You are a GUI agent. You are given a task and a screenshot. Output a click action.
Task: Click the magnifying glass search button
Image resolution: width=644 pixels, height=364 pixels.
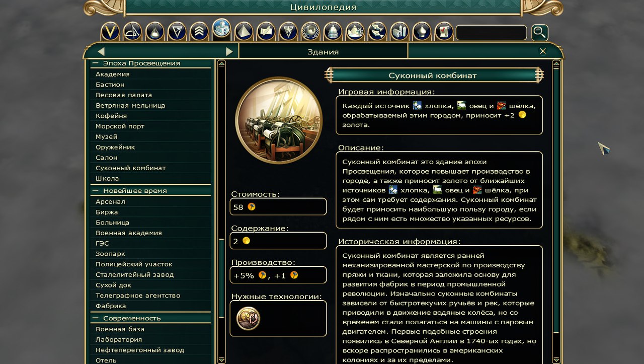539,33
